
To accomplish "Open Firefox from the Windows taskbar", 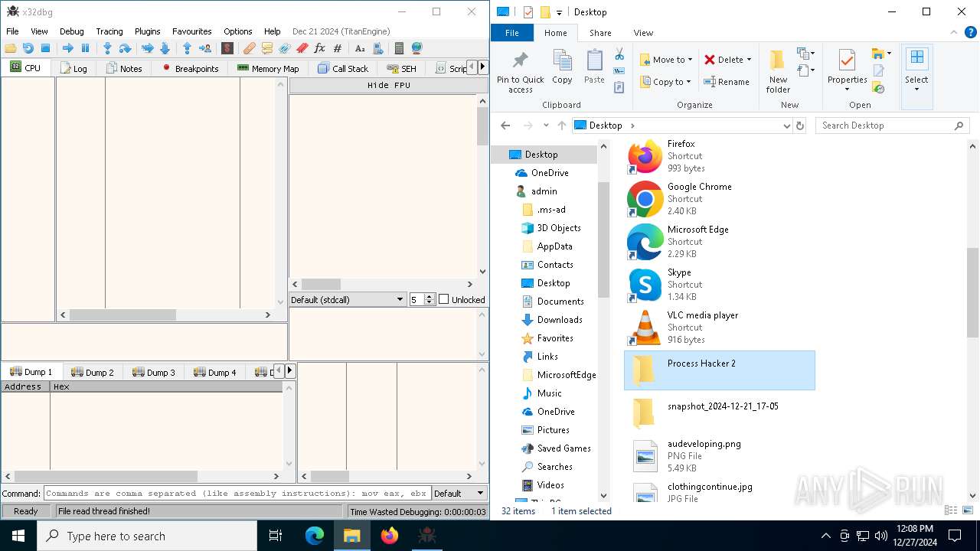I will 390,536.
